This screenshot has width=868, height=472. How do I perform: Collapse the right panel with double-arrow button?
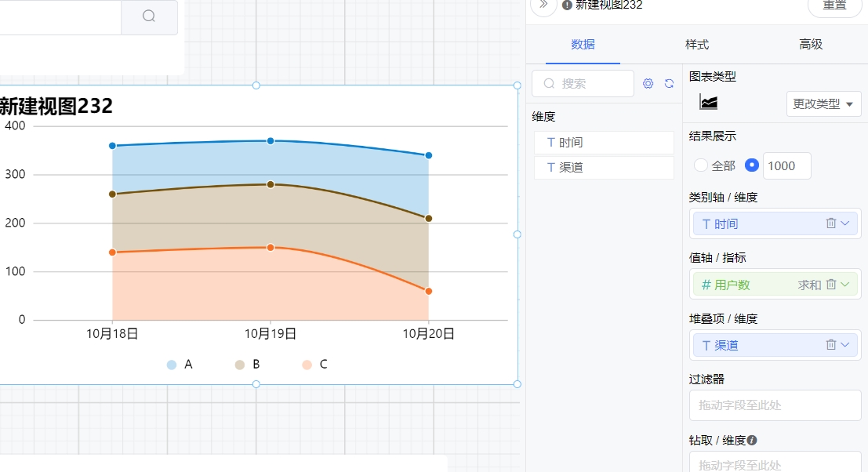point(542,5)
